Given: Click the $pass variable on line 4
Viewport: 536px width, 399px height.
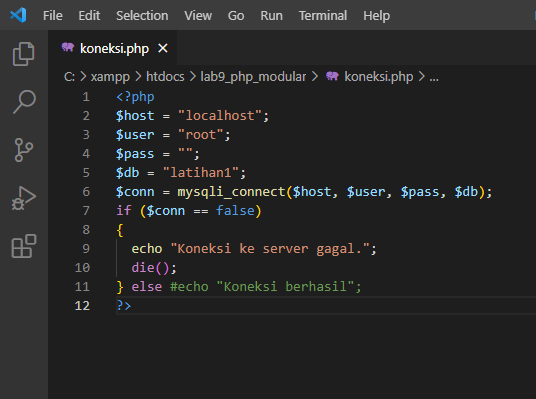Looking at the screenshot, I should click(135, 154).
